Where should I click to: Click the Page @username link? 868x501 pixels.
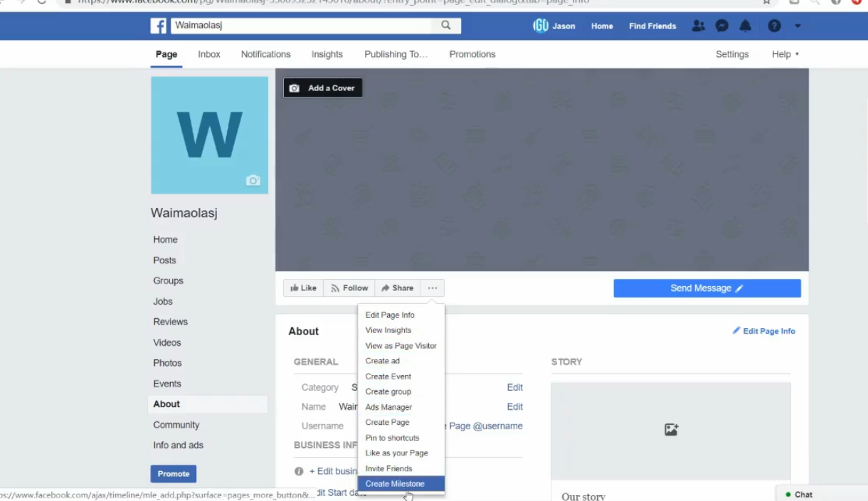click(485, 426)
